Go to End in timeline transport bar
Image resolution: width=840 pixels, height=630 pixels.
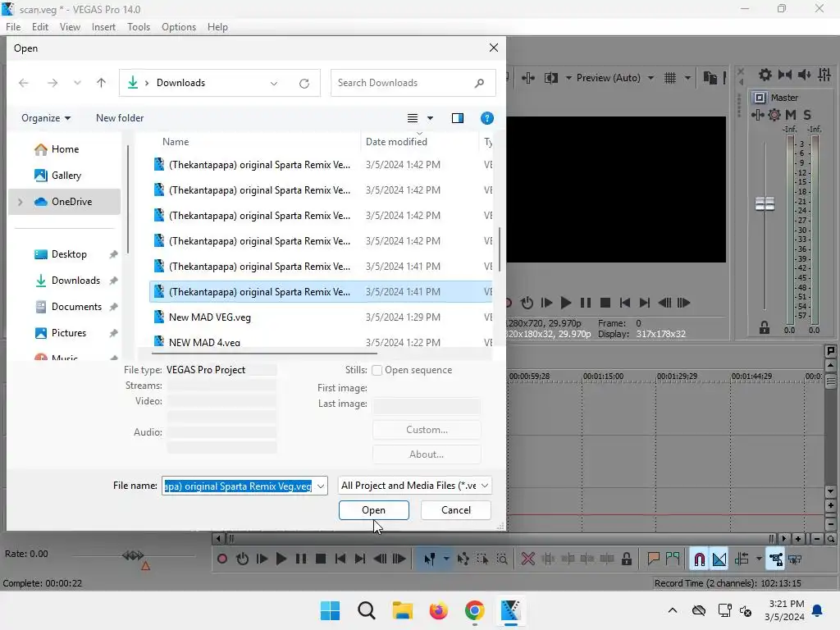pyautogui.click(x=360, y=559)
